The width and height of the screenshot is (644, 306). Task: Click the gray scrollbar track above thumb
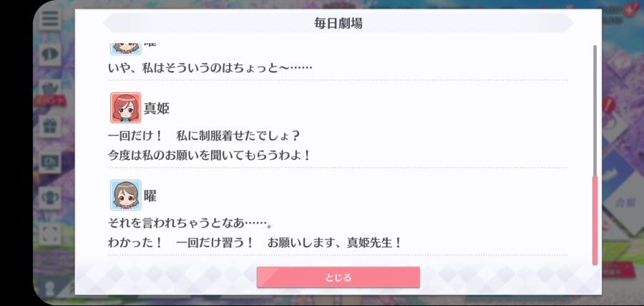point(595,110)
